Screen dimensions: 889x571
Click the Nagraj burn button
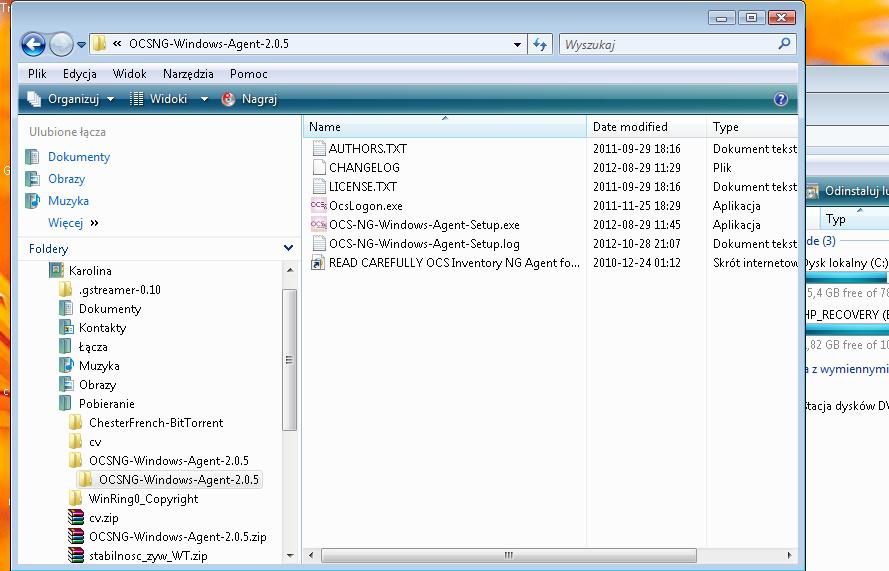pyautogui.click(x=249, y=99)
